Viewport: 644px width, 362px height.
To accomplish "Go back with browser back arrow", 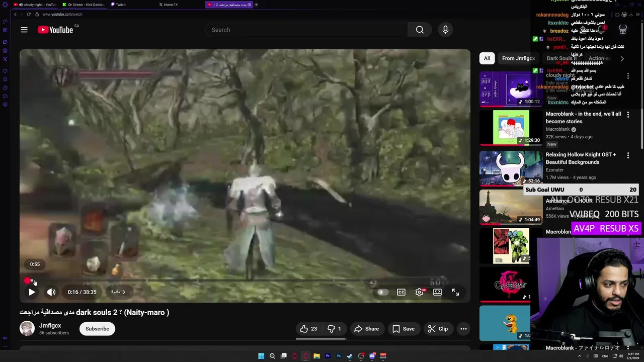I will (15, 15).
